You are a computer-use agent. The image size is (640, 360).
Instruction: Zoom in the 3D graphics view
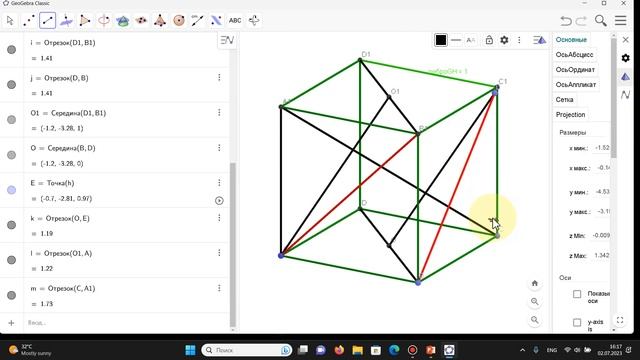pyautogui.click(x=535, y=302)
